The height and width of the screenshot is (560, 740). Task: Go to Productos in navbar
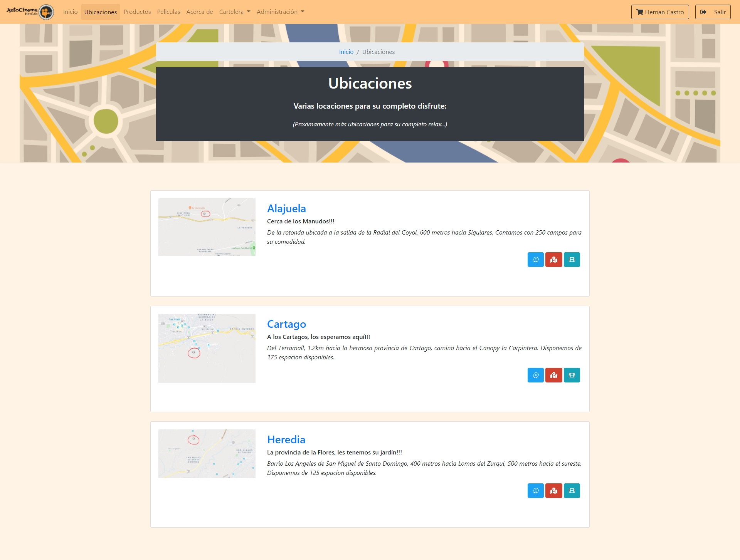click(x=137, y=12)
